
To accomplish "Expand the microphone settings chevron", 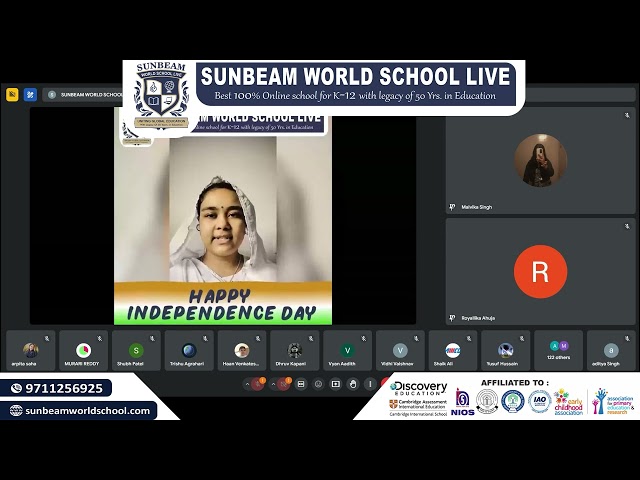I will (247, 384).
